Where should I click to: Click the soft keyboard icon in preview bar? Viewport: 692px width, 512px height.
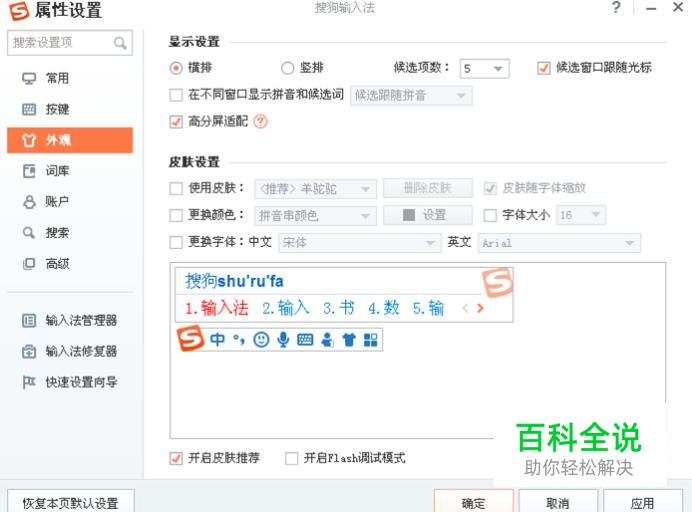point(305,339)
